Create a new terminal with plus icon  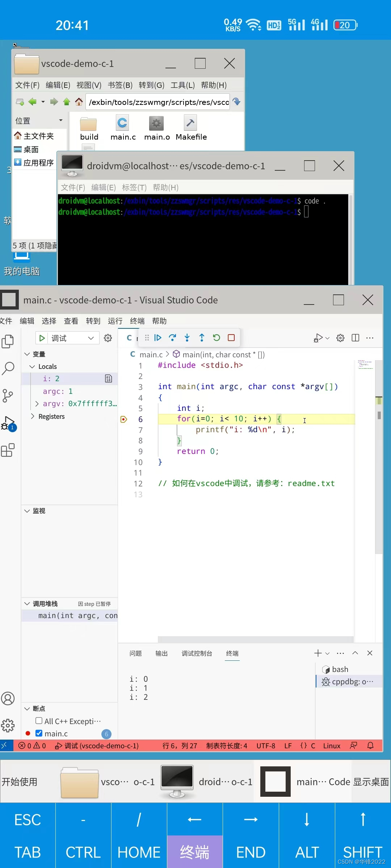pyautogui.click(x=318, y=653)
